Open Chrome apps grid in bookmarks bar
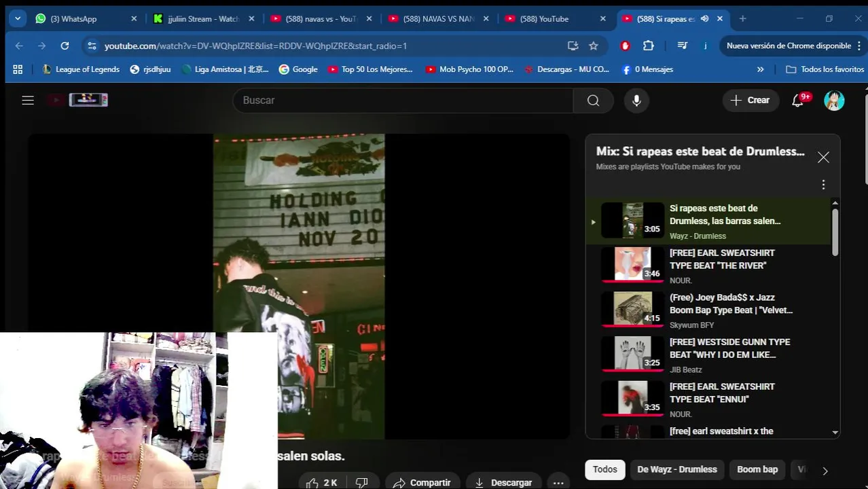Screen dimensions: 868x489 pyautogui.click(x=18, y=69)
